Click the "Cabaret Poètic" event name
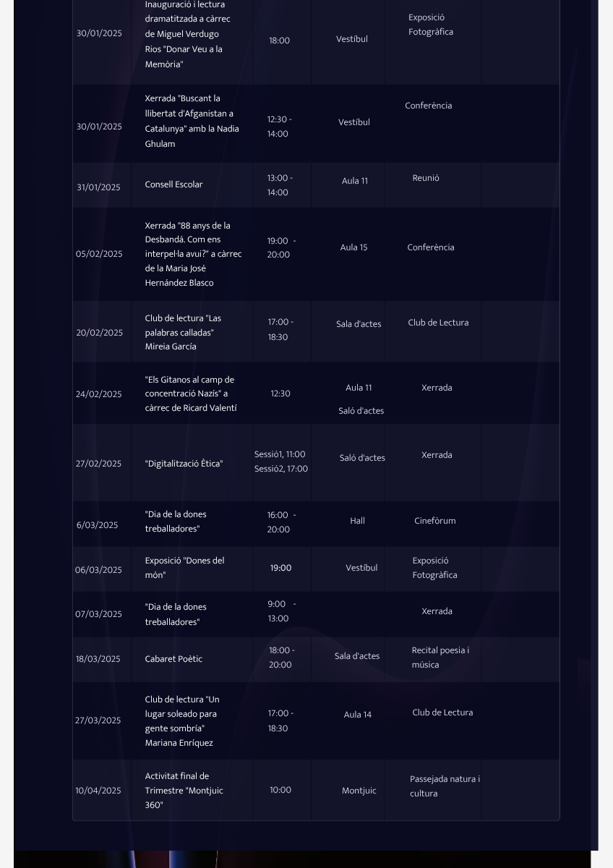The width and height of the screenshot is (613, 868). point(173,659)
